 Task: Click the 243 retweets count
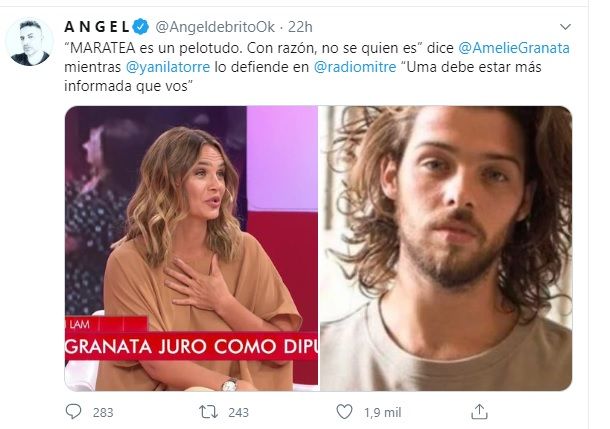pyautogui.click(x=238, y=412)
